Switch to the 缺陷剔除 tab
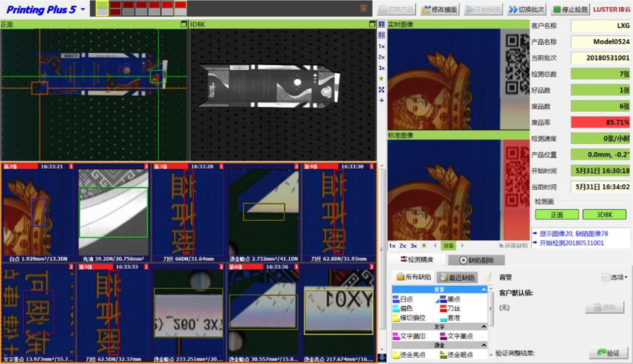Screen dimensions: 633x364 (x=476, y=260)
